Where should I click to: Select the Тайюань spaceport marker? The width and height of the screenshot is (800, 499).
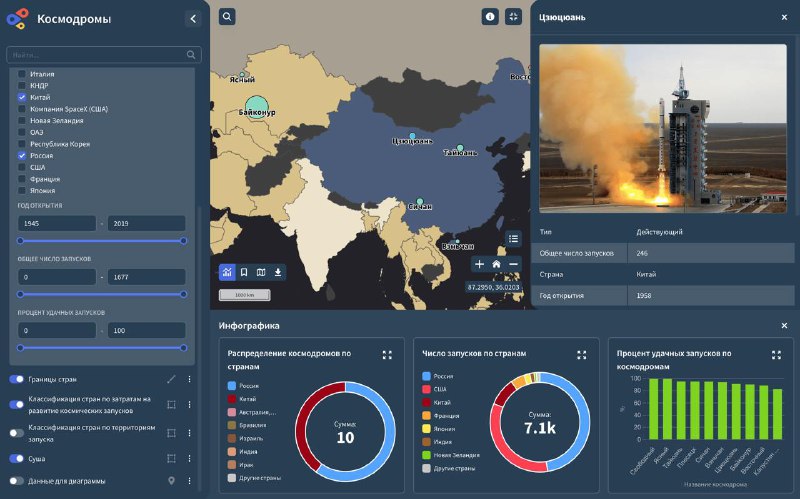(x=460, y=148)
